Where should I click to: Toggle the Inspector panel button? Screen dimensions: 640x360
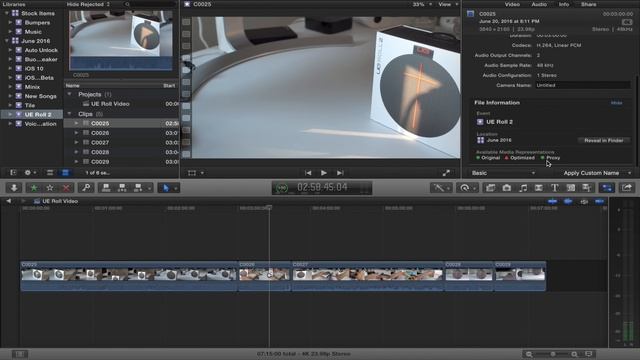pos(607,188)
